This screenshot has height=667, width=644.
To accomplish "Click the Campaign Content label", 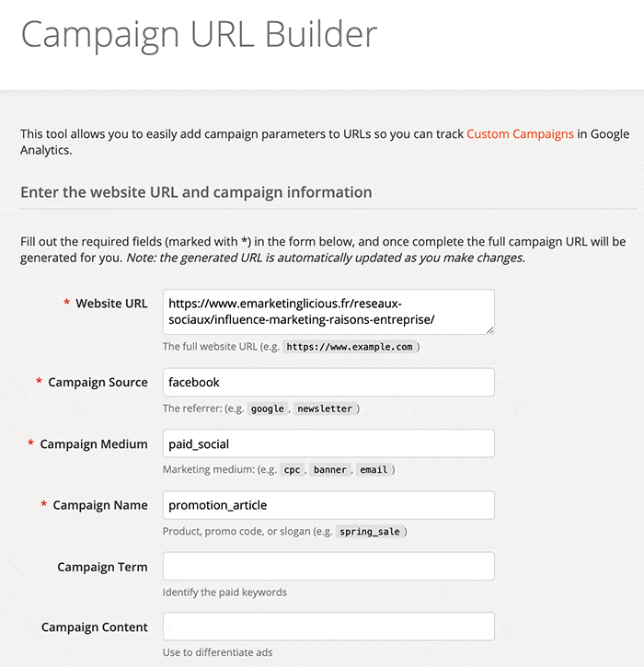I will pos(95,627).
